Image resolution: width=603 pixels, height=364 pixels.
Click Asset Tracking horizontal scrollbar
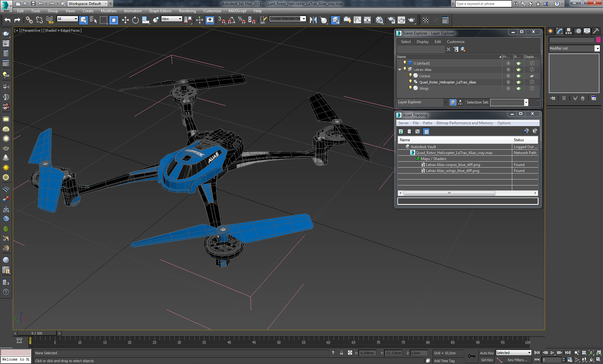[x=449, y=193]
